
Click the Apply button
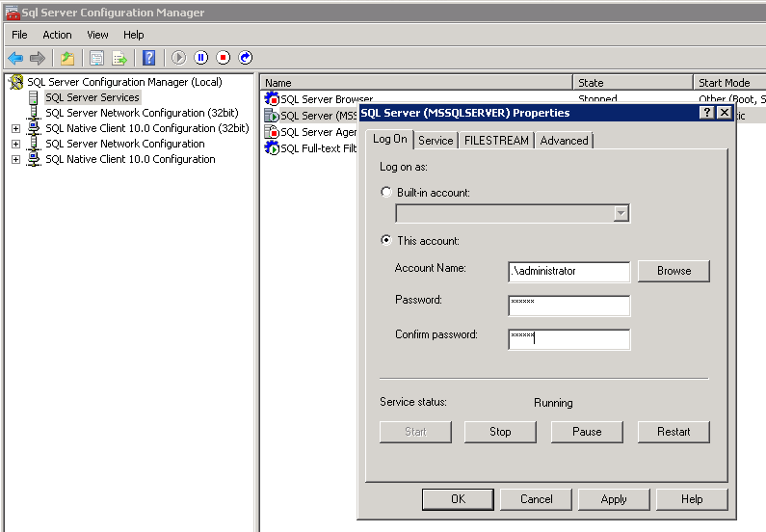(x=614, y=499)
